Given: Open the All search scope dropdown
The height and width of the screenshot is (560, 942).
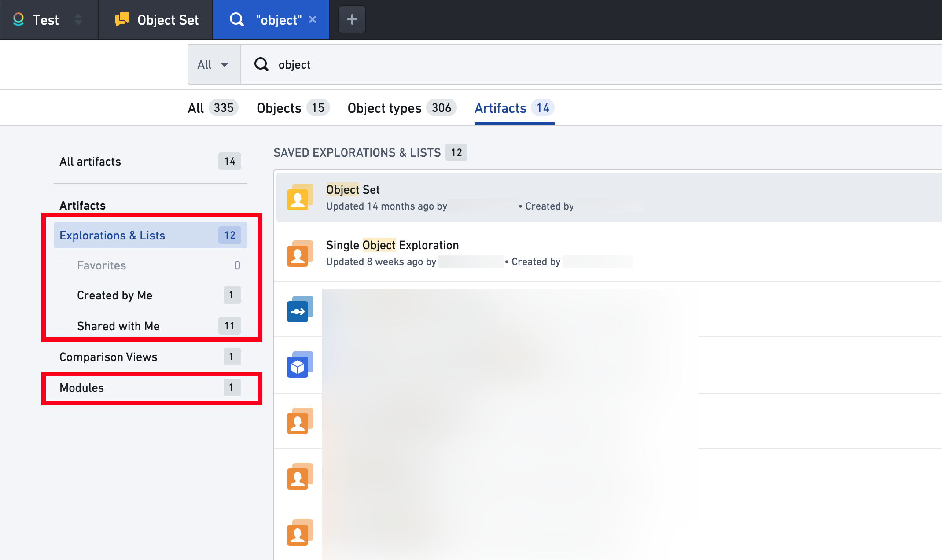Looking at the screenshot, I should pos(214,65).
